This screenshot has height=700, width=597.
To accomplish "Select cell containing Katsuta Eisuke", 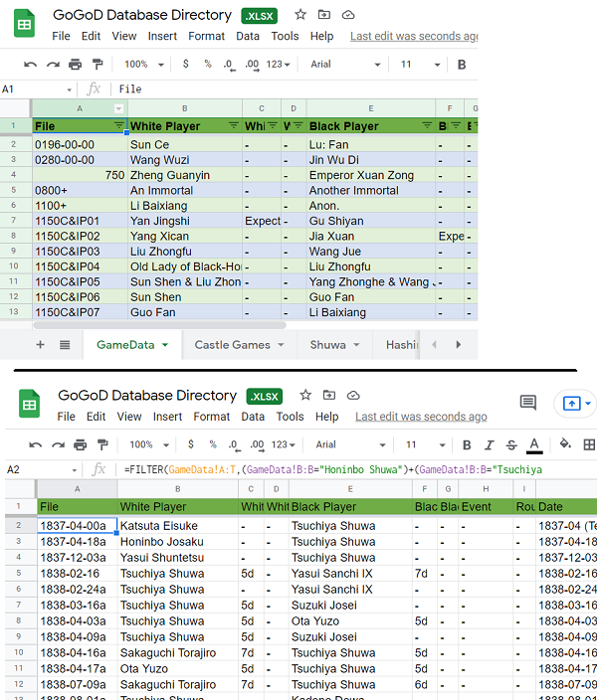I will [x=177, y=525].
